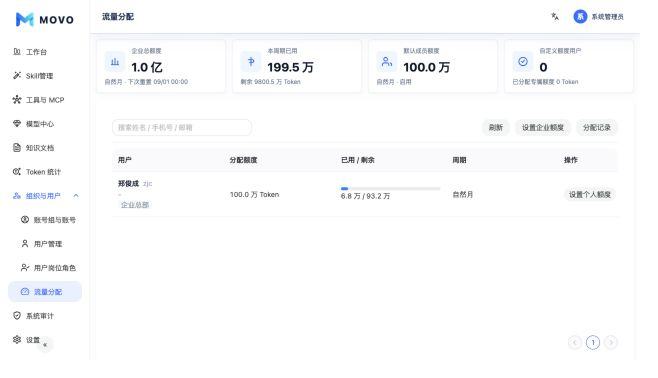Viewport: 658px width, 378px height.
Task: Click the 6.8 万 / 93.2 万 value
Action: [365, 196]
